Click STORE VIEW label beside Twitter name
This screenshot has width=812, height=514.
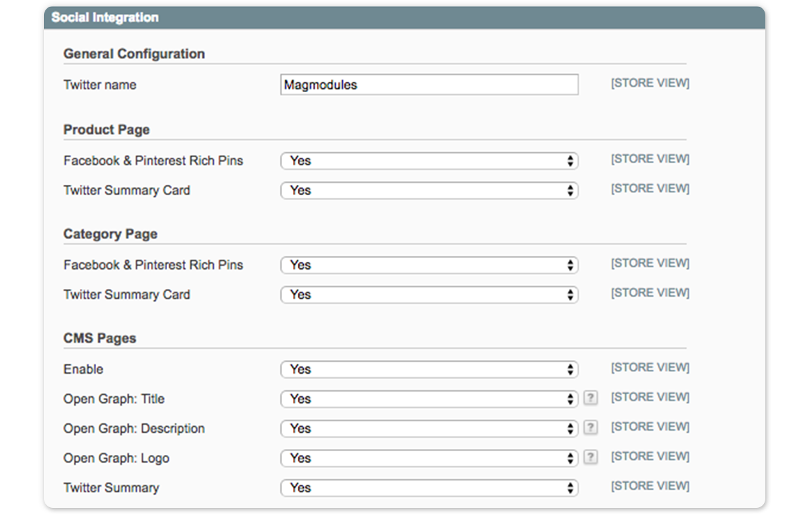[x=650, y=83]
